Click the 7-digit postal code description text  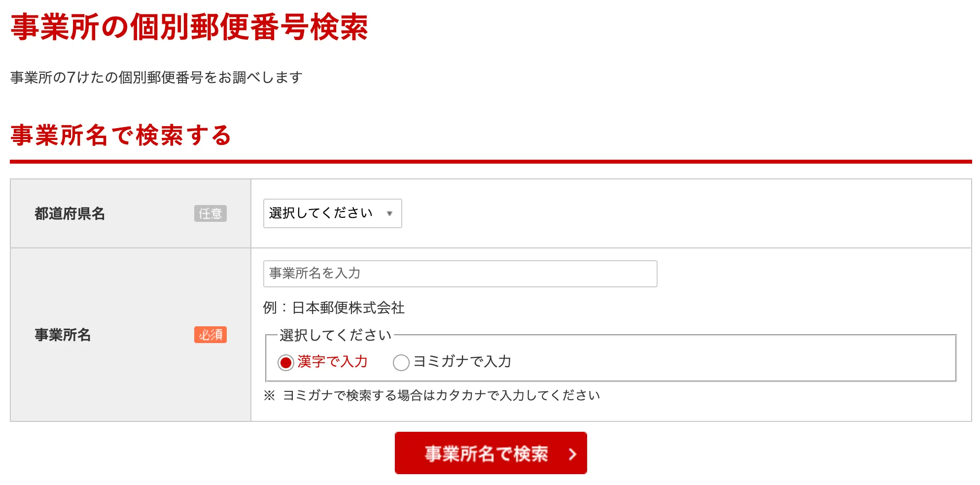click(156, 77)
